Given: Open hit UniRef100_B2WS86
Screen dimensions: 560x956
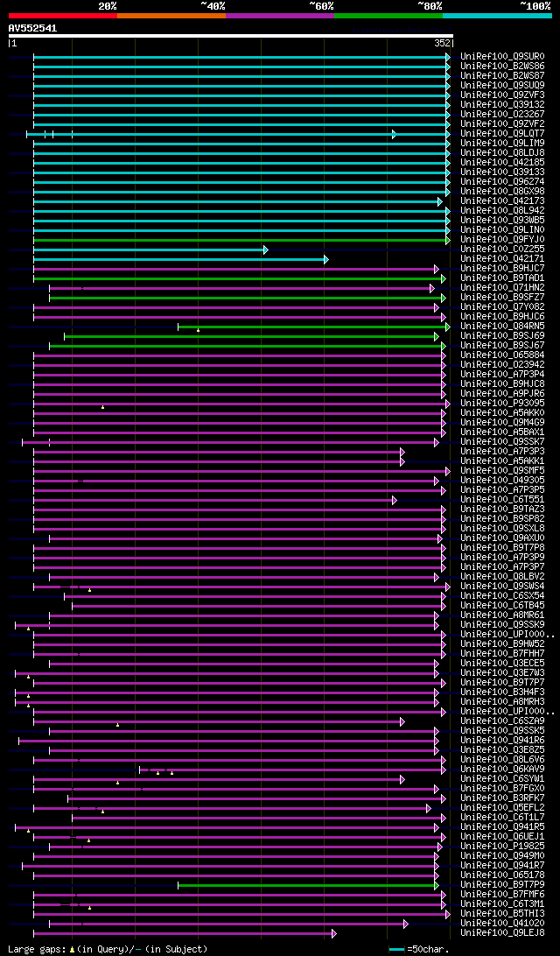Looking at the screenshot, I should coord(503,67).
